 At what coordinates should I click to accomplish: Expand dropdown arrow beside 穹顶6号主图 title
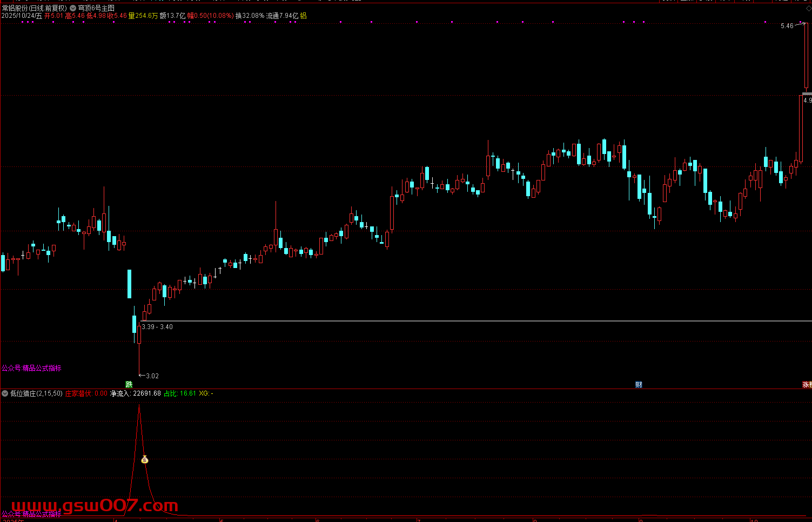pyautogui.click(x=73, y=8)
